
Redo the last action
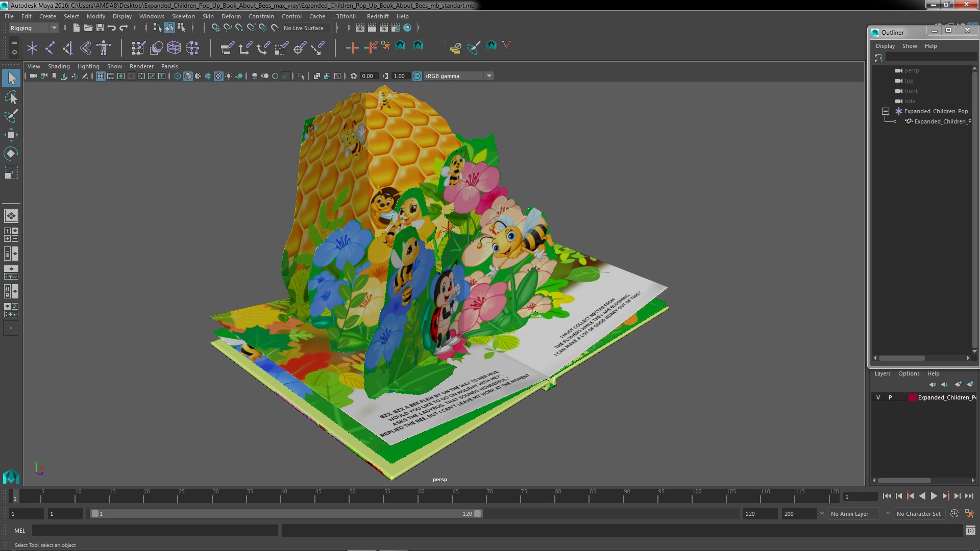click(x=124, y=28)
